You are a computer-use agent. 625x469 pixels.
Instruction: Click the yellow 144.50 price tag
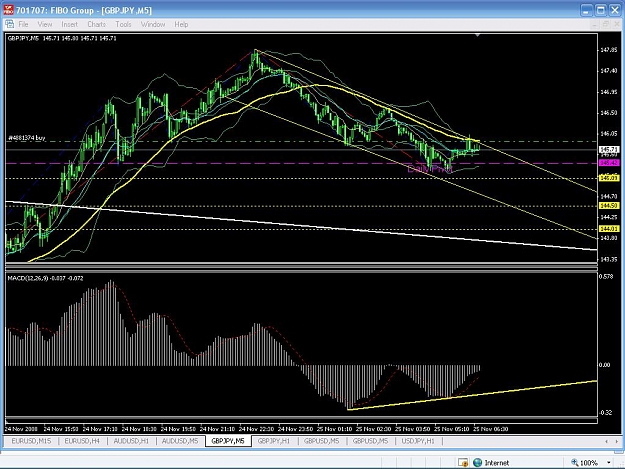tap(609, 206)
